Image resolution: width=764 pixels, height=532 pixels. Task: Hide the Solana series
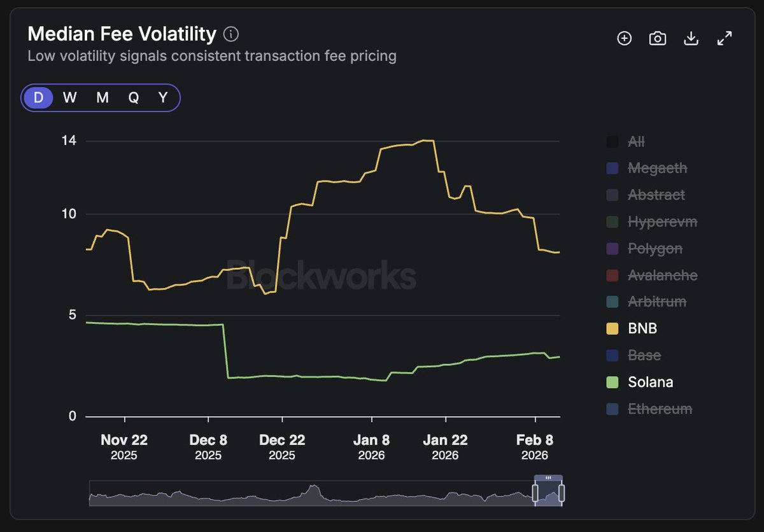pos(640,382)
